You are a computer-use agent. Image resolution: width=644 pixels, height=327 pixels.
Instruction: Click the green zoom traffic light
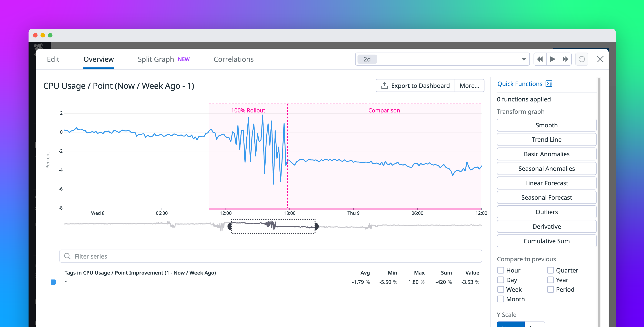tap(51, 35)
